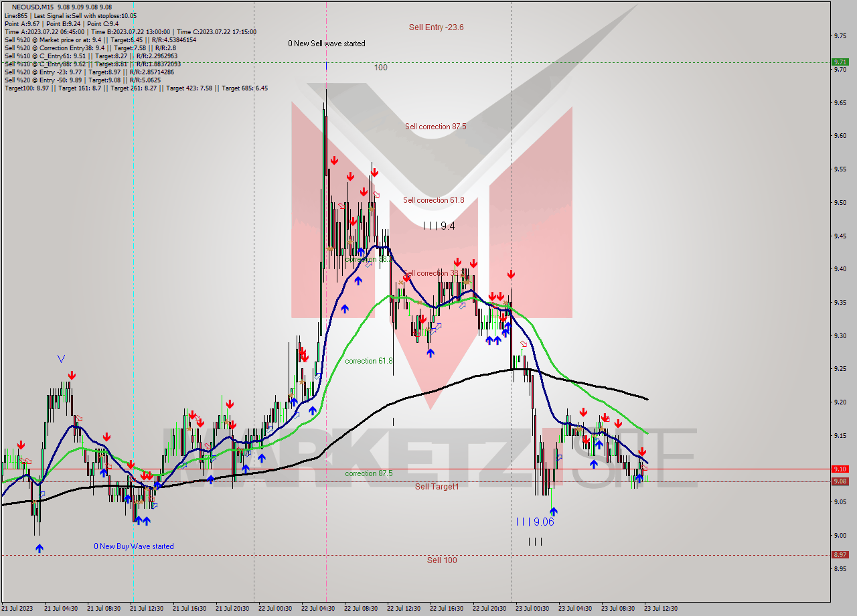Click the '23 Jul 08:30' time label

click(x=618, y=609)
